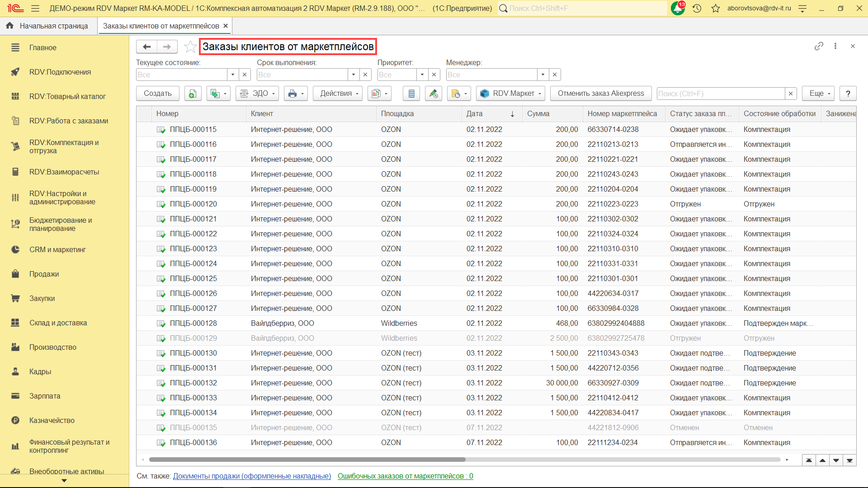
Task: Expand the Текущее состояние dropdown
Action: tap(233, 75)
